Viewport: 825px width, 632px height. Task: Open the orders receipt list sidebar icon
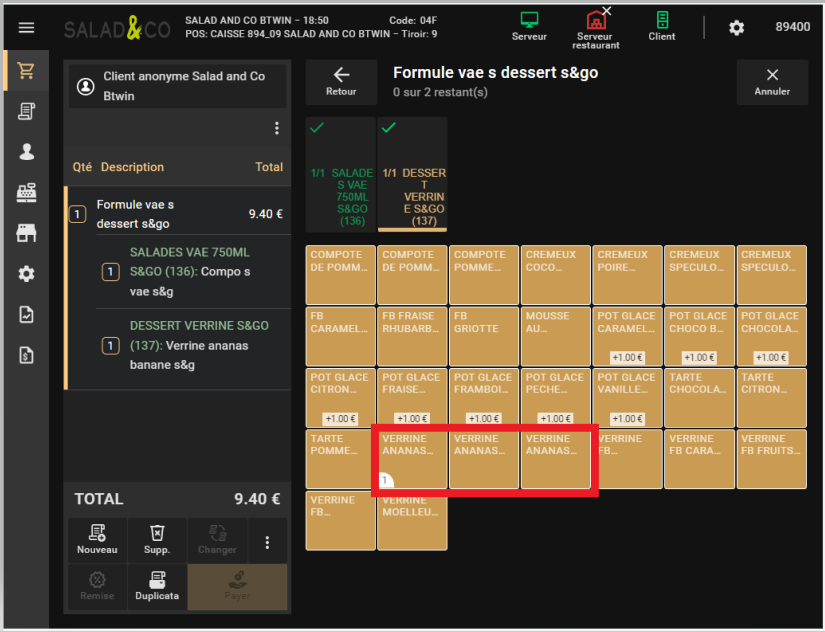[26, 111]
